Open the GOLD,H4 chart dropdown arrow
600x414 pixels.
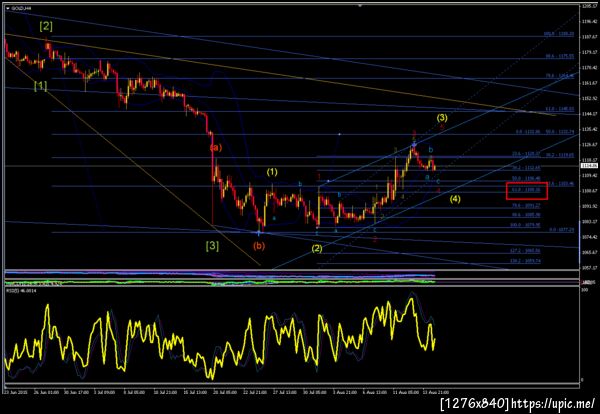click(x=8, y=8)
